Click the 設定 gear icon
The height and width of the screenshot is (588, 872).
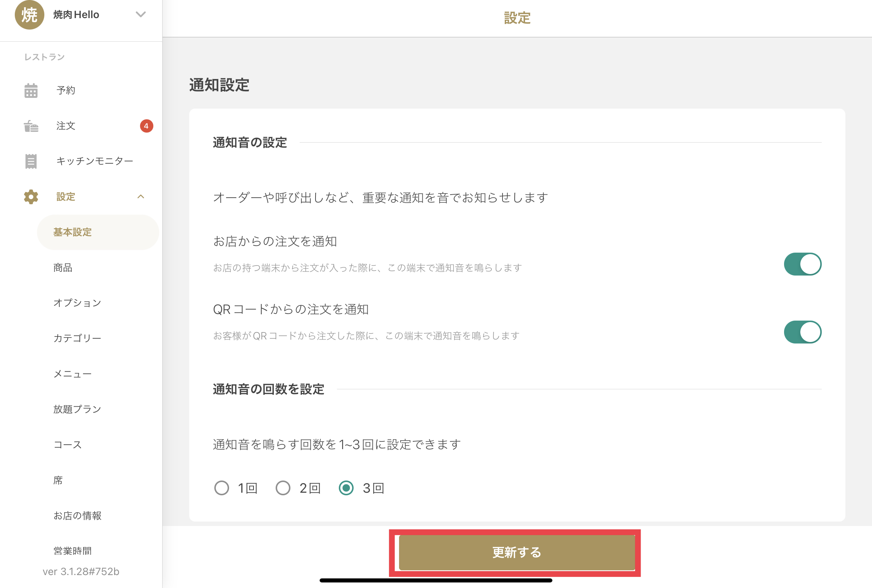[31, 196]
